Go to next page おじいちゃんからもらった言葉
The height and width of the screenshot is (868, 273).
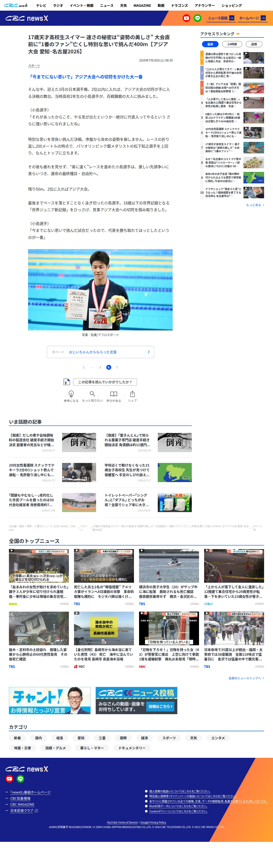tap(100, 352)
